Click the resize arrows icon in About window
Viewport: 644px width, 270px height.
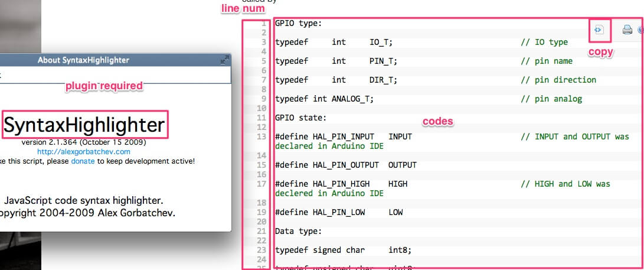click(x=225, y=60)
